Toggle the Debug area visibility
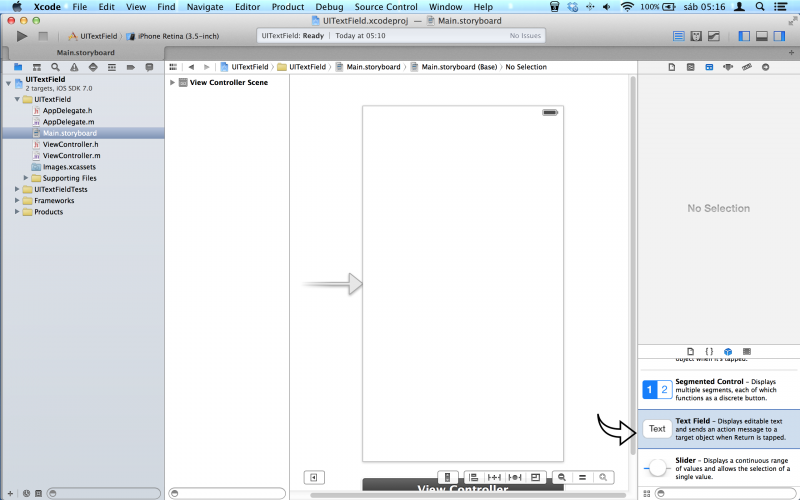This screenshot has height=500, width=800. click(x=762, y=36)
